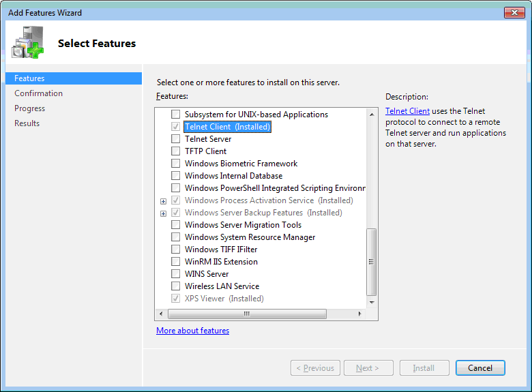Select the Results step
This screenshot has height=392, width=532.
[x=27, y=123]
